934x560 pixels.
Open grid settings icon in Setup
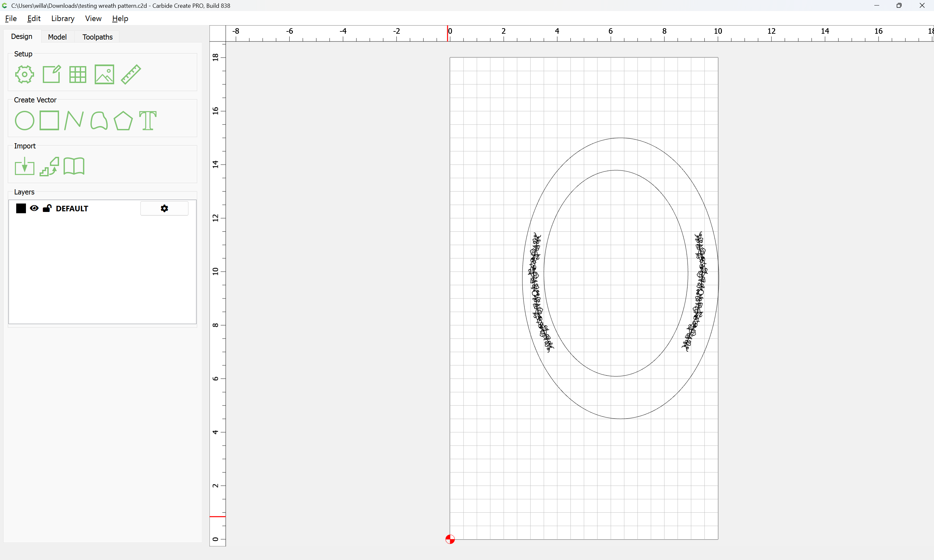coord(78,74)
